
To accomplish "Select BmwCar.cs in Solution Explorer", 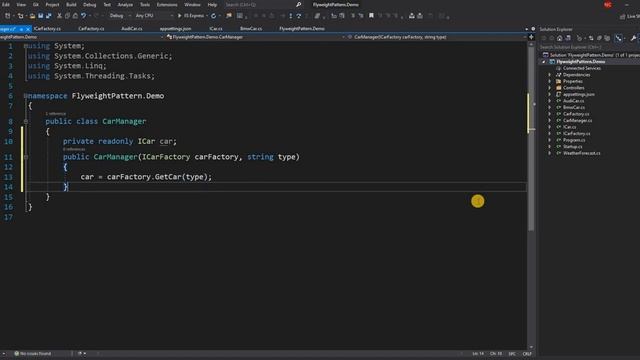I will tap(574, 107).
